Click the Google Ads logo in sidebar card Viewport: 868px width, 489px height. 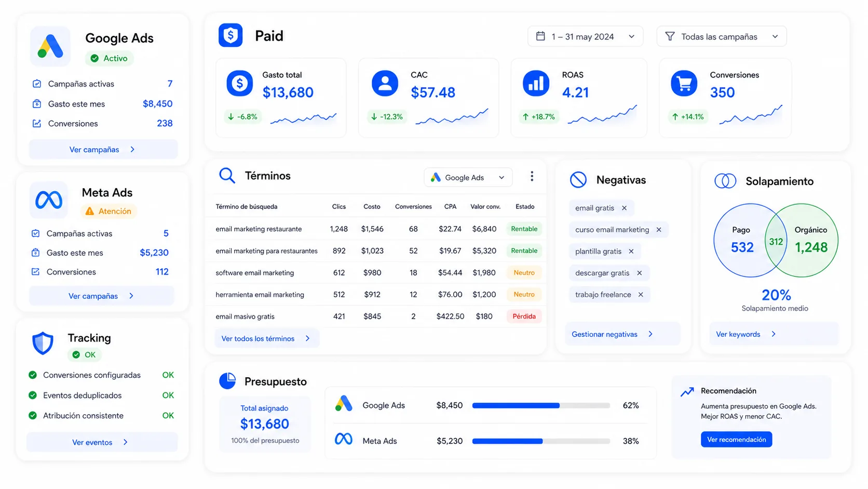pyautogui.click(x=50, y=46)
